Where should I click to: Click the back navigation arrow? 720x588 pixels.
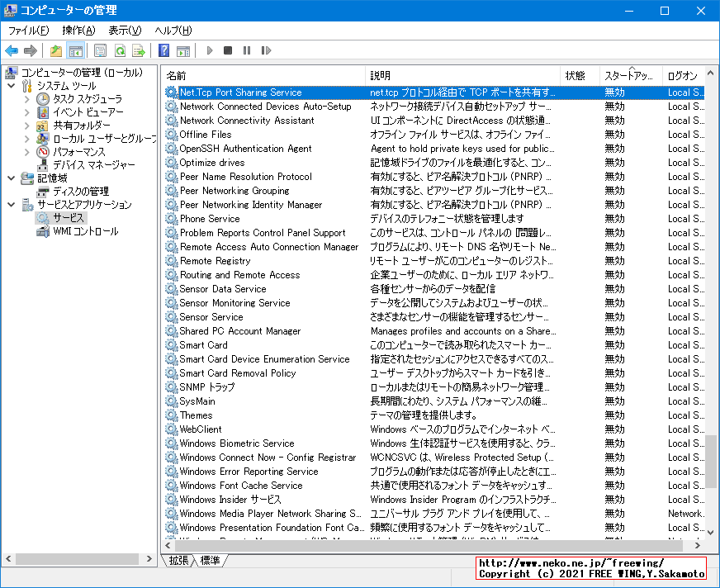click(x=12, y=50)
